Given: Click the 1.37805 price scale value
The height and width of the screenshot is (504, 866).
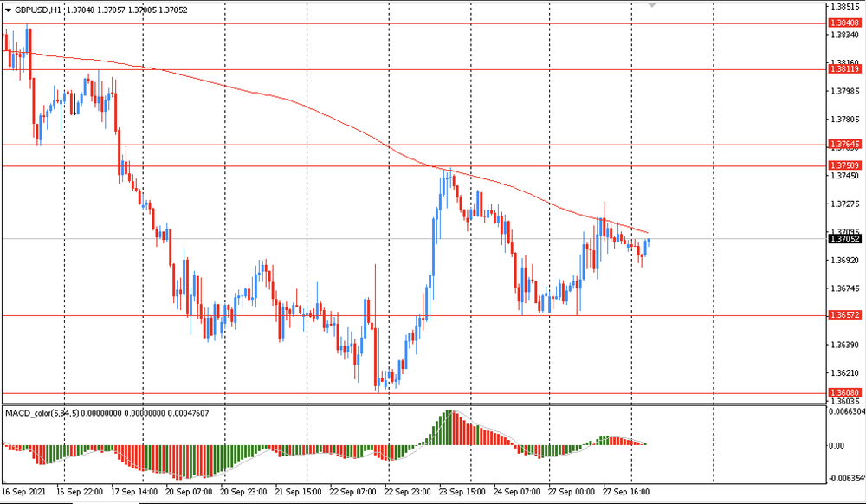Looking at the screenshot, I should tap(845, 120).
